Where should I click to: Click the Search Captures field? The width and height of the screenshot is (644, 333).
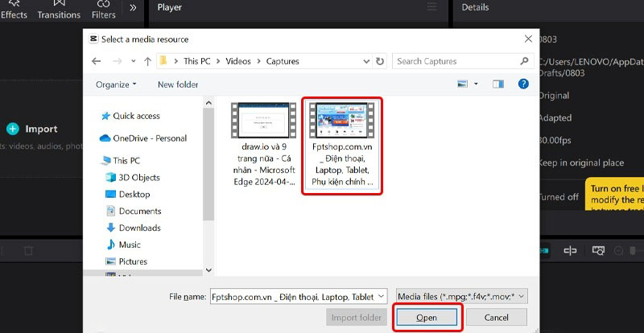pyautogui.click(x=463, y=61)
